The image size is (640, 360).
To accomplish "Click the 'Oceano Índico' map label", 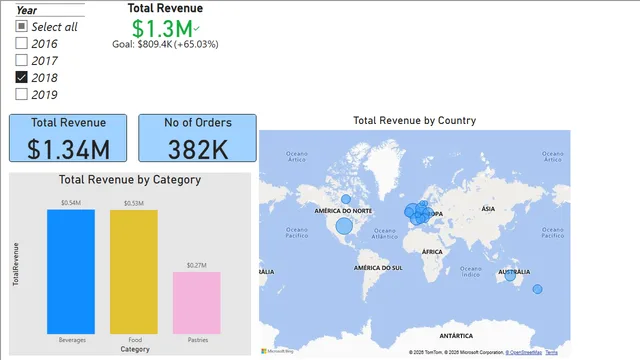I will [x=471, y=272].
